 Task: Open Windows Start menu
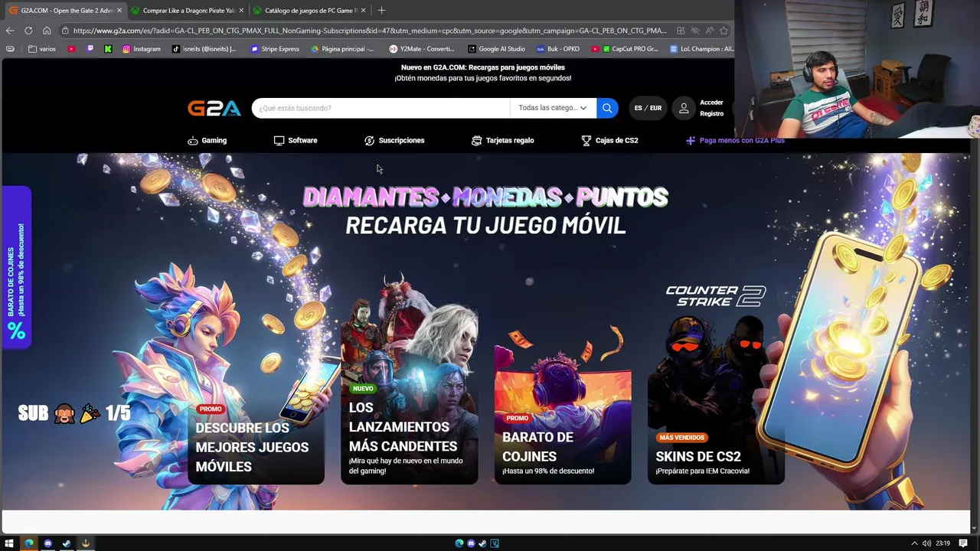(9, 543)
